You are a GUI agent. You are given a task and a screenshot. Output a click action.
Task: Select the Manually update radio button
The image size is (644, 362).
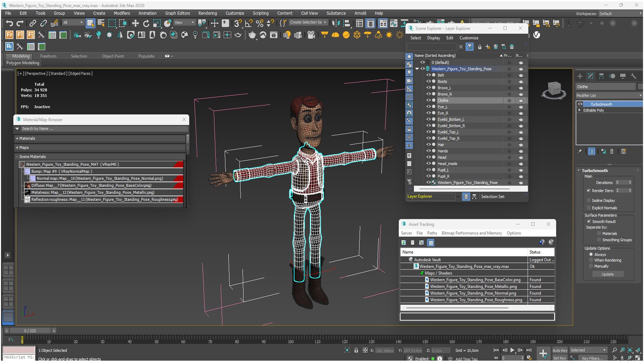pos(591,266)
